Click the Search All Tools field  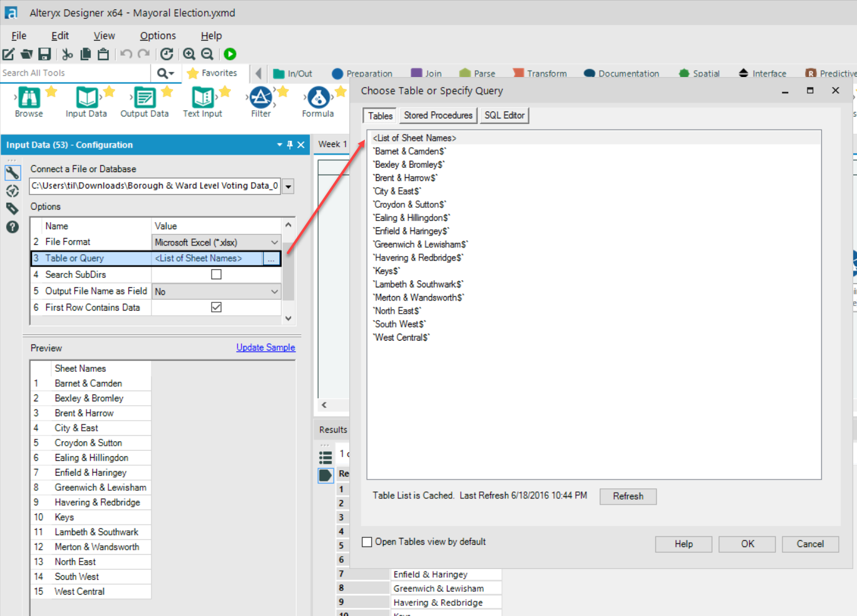point(75,73)
